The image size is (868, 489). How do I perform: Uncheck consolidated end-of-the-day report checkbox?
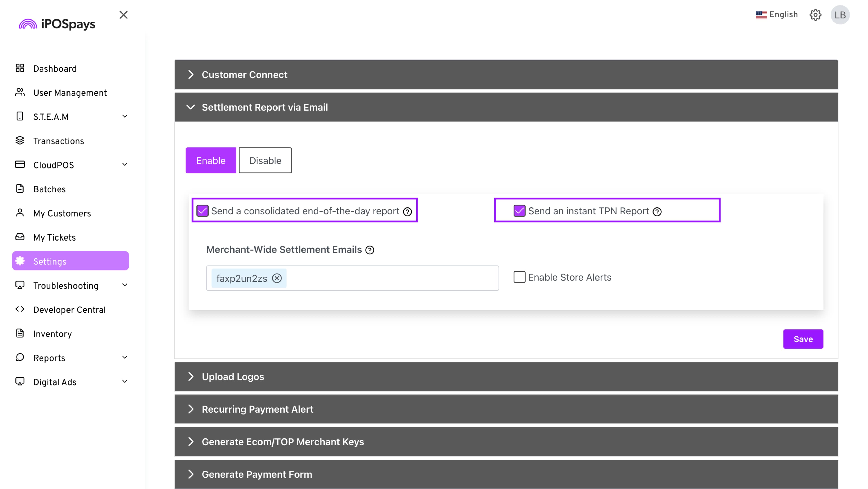point(203,211)
